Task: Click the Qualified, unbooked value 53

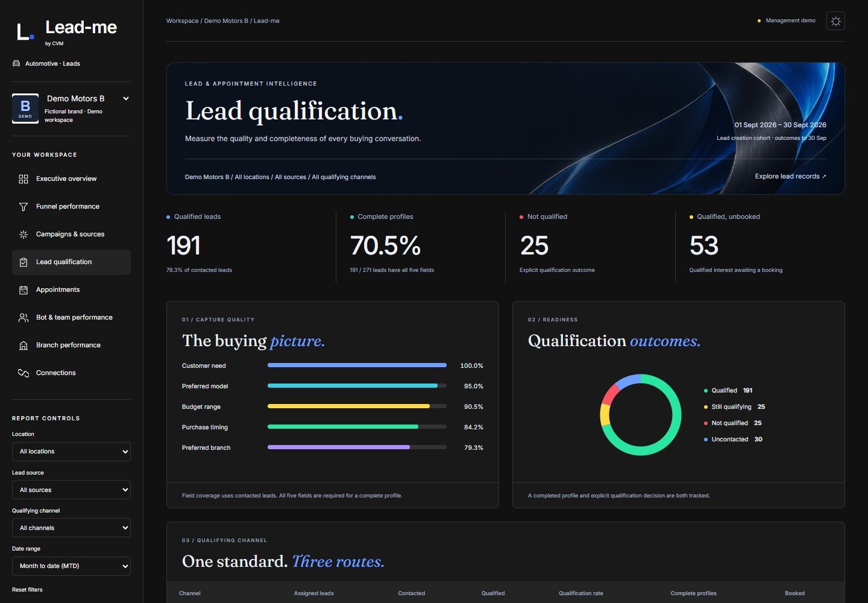Action: click(x=704, y=245)
